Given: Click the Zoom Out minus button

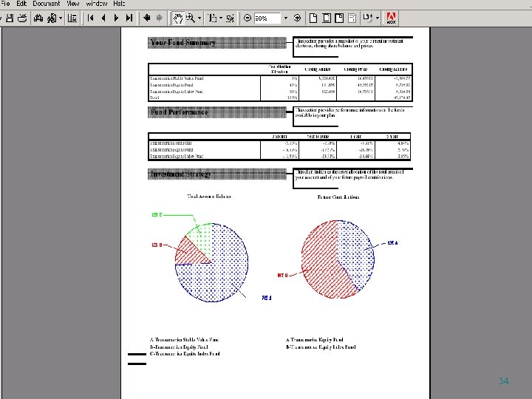Looking at the screenshot, I should pyautogui.click(x=248, y=18).
